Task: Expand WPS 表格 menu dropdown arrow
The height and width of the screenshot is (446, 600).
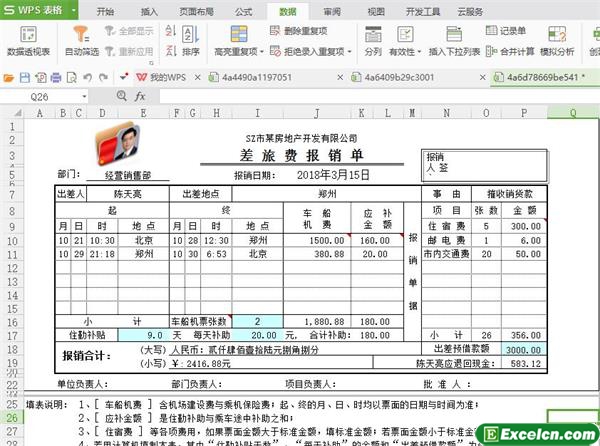Action: 73,10
